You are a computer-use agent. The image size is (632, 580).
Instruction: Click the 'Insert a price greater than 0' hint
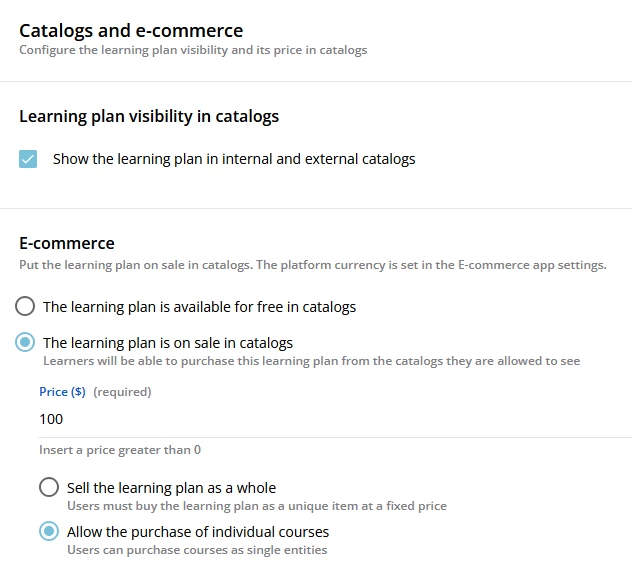click(x=120, y=450)
